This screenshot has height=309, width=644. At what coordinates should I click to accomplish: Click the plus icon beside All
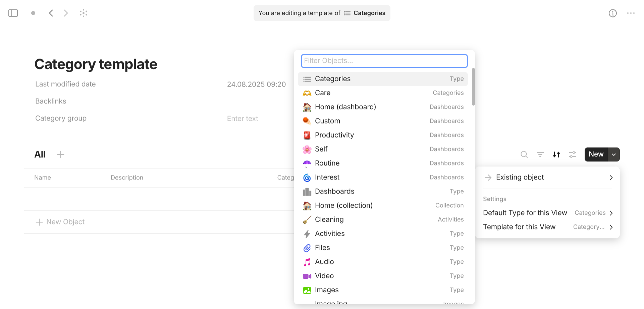(x=61, y=154)
